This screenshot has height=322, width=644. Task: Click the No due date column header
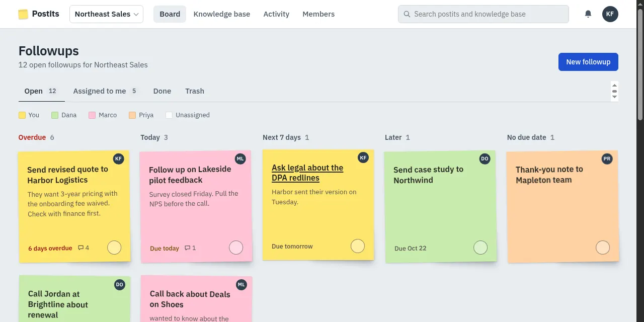[531, 137]
